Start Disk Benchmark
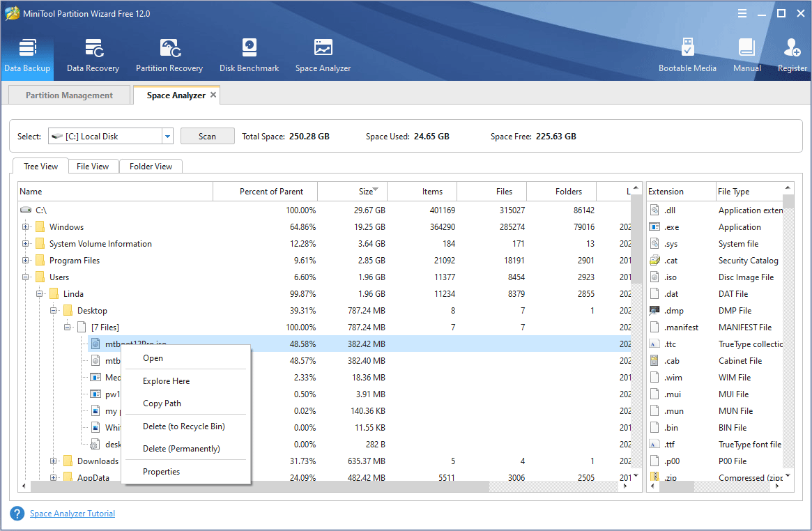This screenshot has height=531, width=812. [x=249, y=56]
